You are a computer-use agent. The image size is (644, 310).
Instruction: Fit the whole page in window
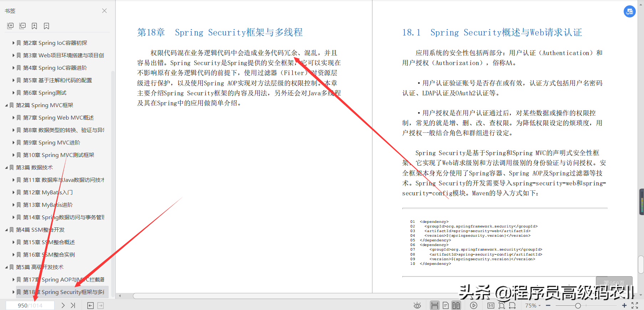[x=502, y=305]
